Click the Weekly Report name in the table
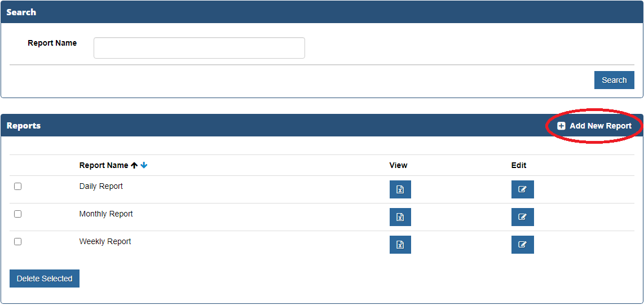644x305 pixels. [x=105, y=241]
